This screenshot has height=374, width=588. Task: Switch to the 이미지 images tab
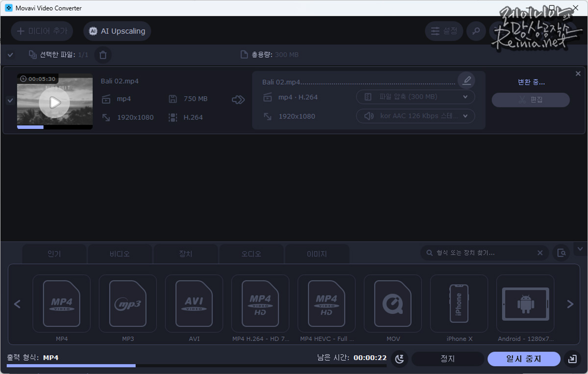tap(317, 254)
